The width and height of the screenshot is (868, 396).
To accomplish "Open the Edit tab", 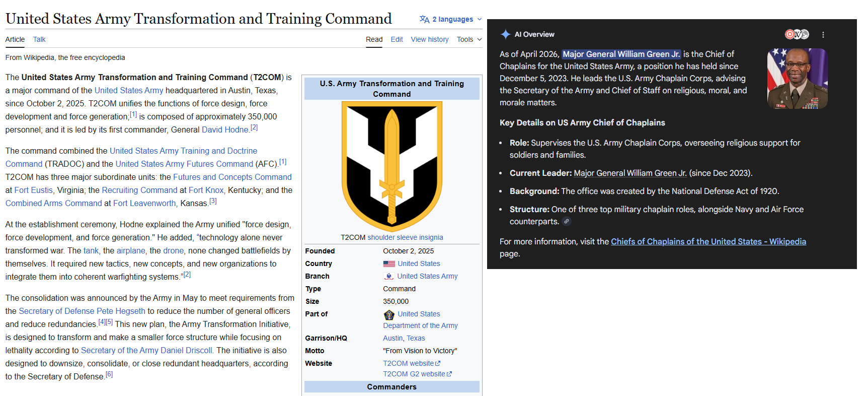I will point(397,39).
